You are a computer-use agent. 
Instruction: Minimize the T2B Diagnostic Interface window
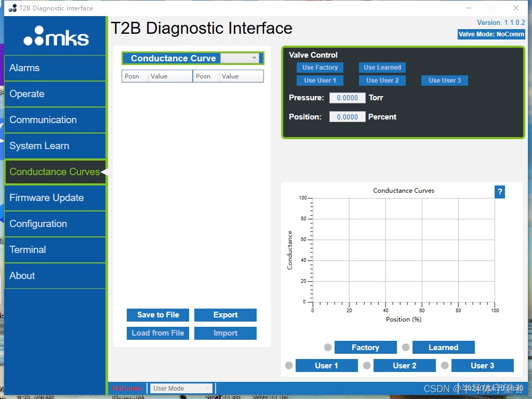point(469,8)
